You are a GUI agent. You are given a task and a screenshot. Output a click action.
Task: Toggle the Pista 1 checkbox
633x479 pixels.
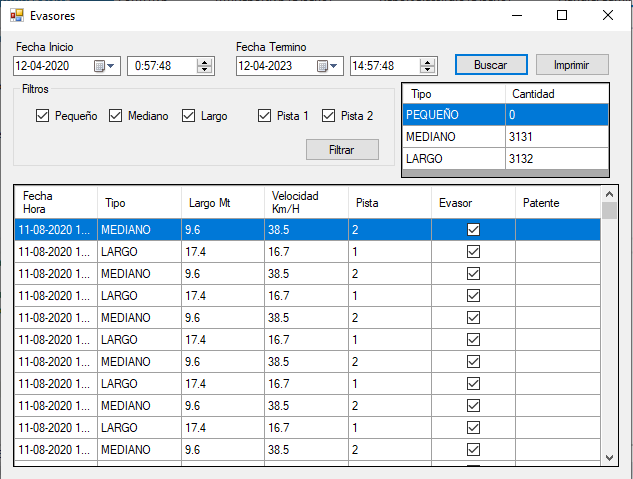click(x=265, y=116)
